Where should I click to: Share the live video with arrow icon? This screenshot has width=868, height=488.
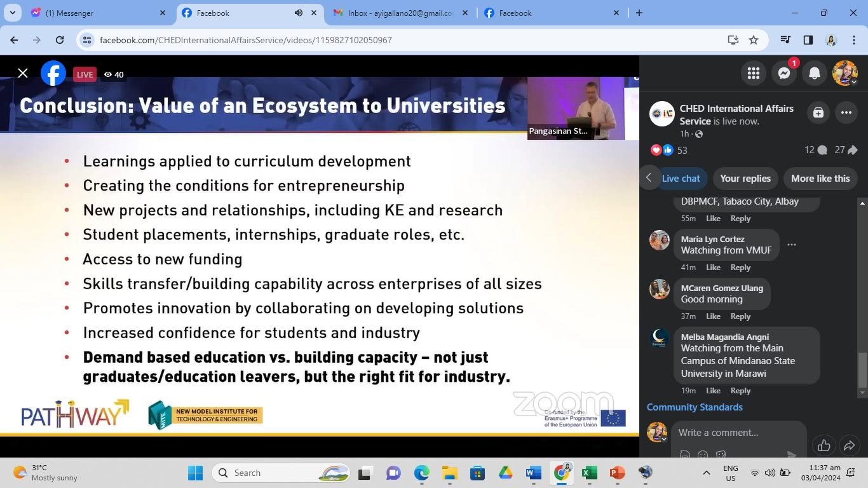click(x=850, y=445)
